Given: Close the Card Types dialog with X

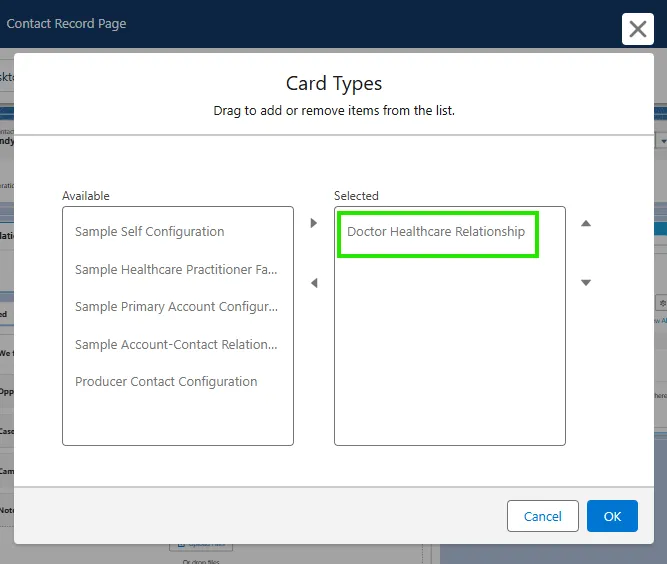Looking at the screenshot, I should pos(637,29).
